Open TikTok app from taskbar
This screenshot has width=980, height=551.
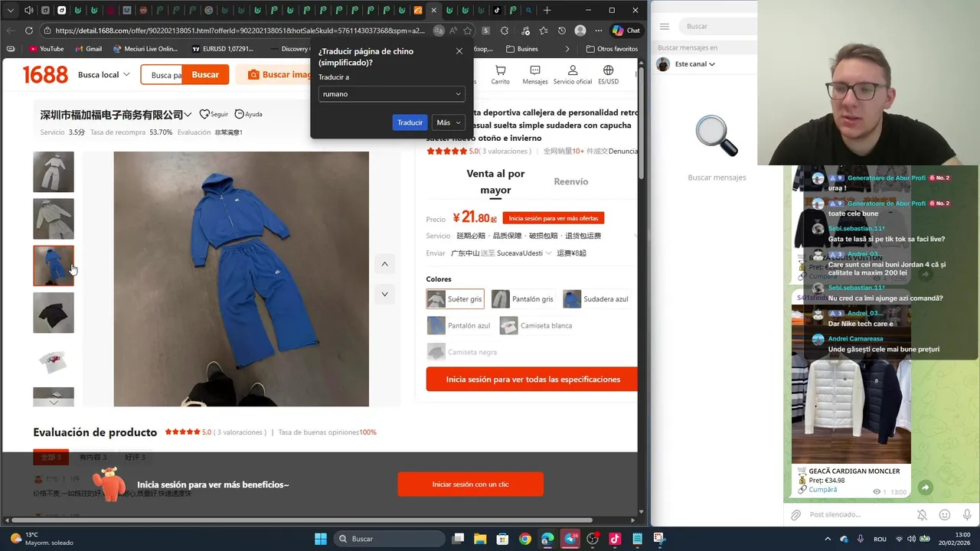click(615, 539)
